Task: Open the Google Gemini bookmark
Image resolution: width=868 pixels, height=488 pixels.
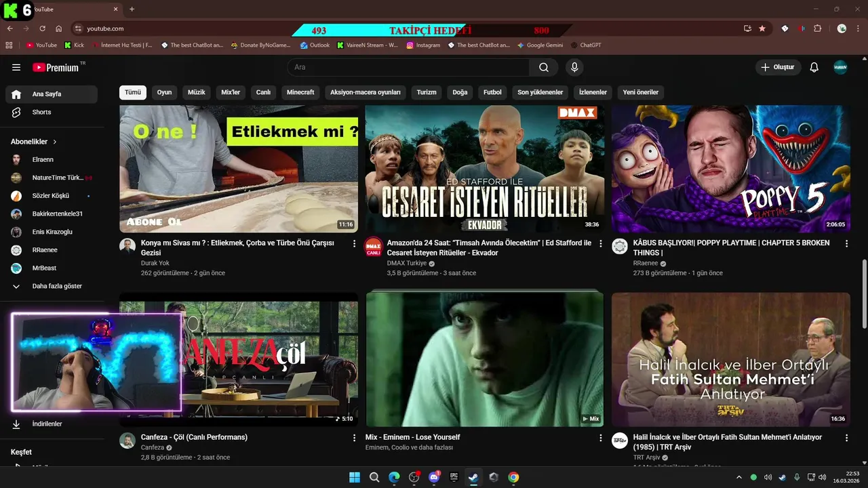Action: [x=540, y=45]
